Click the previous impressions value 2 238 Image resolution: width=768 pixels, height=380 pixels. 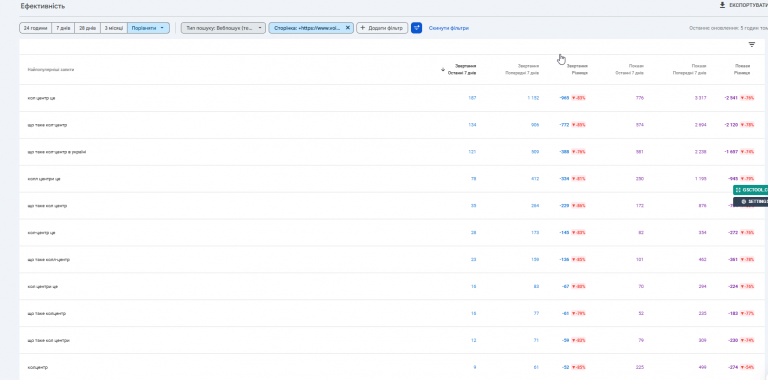[x=700, y=152]
